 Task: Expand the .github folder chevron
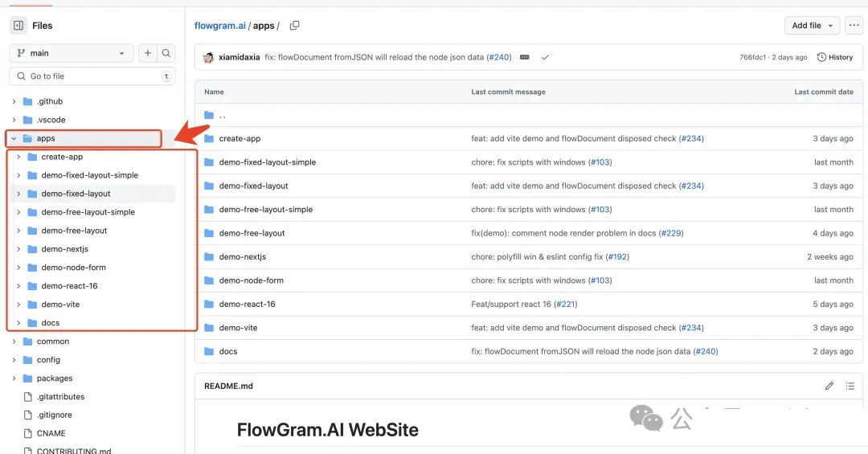point(14,101)
